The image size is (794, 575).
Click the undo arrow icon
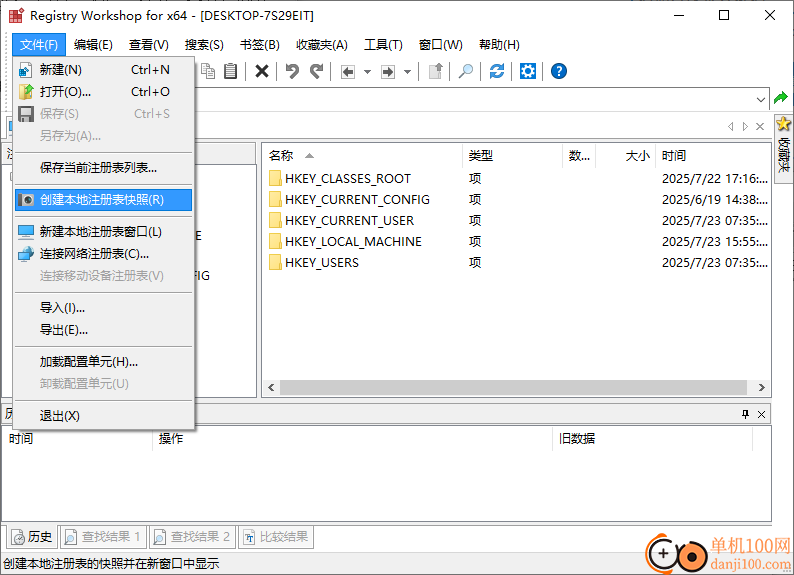click(292, 71)
